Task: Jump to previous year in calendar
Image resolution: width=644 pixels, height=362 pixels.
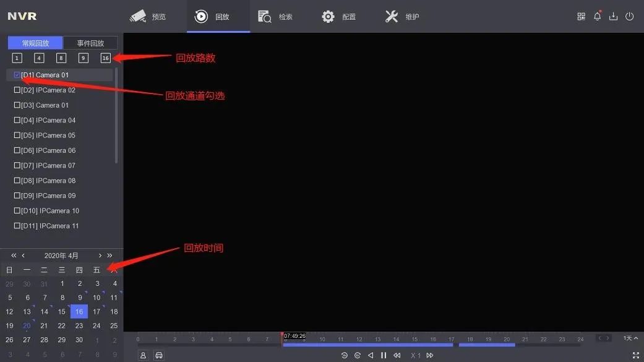Action: (14, 256)
